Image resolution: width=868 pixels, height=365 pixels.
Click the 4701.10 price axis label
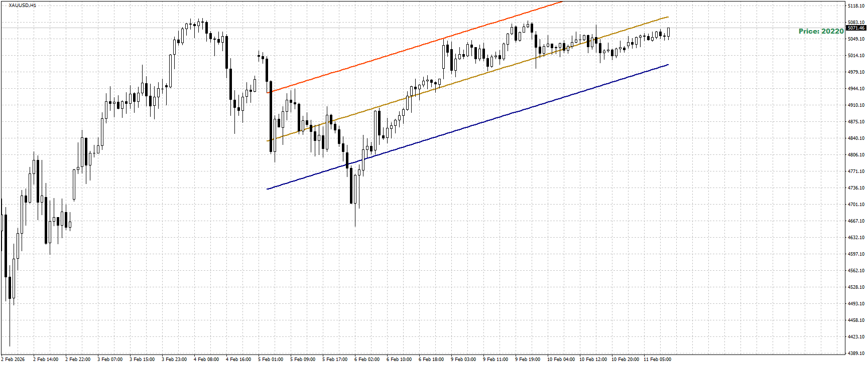855,205
